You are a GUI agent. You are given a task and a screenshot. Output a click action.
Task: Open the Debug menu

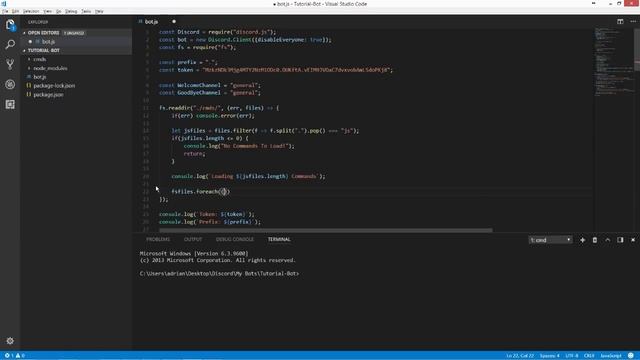tap(71, 11)
